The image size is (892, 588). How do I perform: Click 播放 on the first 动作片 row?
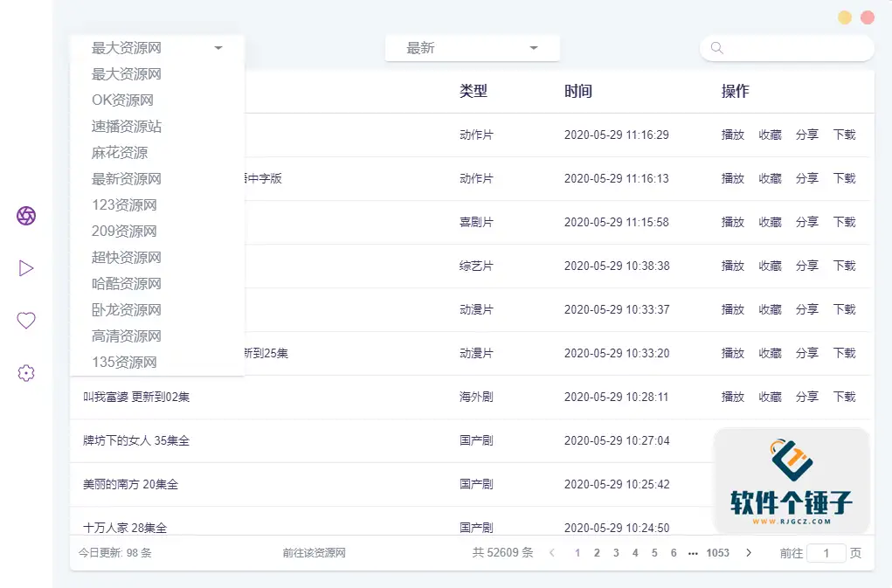732,135
